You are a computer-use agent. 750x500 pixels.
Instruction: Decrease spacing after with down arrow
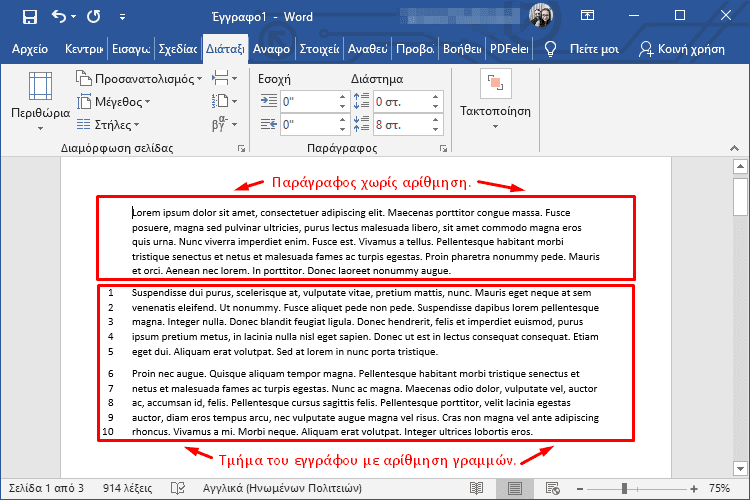[x=435, y=129]
